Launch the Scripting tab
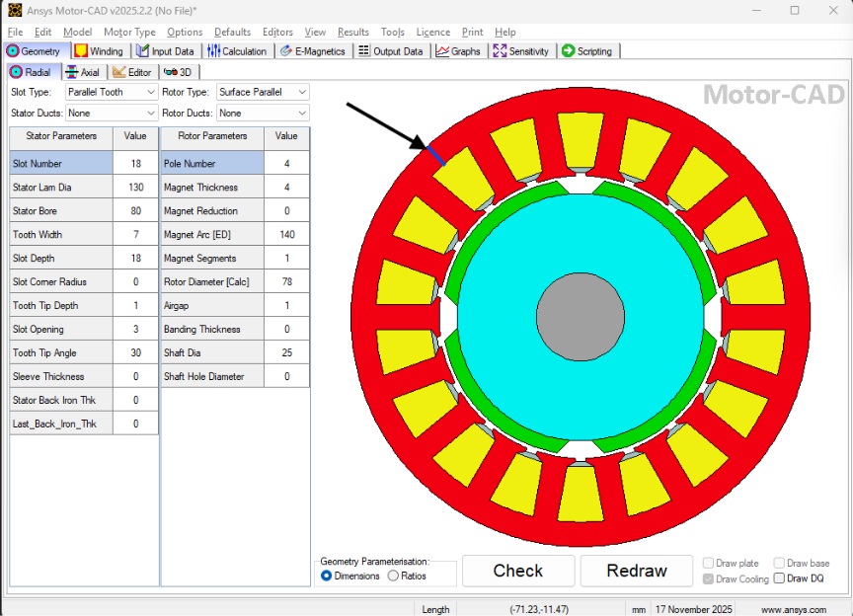The width and height of the screenshot is (853, 616). coord(587,50)
